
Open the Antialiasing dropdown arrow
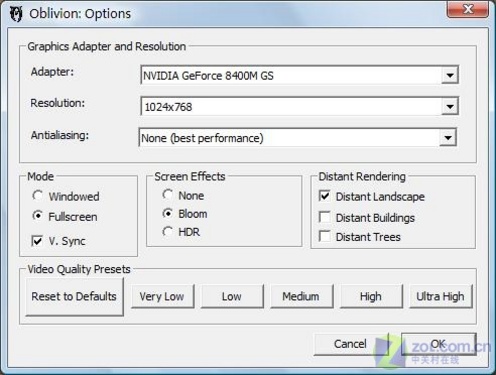[x=448, y=137]
